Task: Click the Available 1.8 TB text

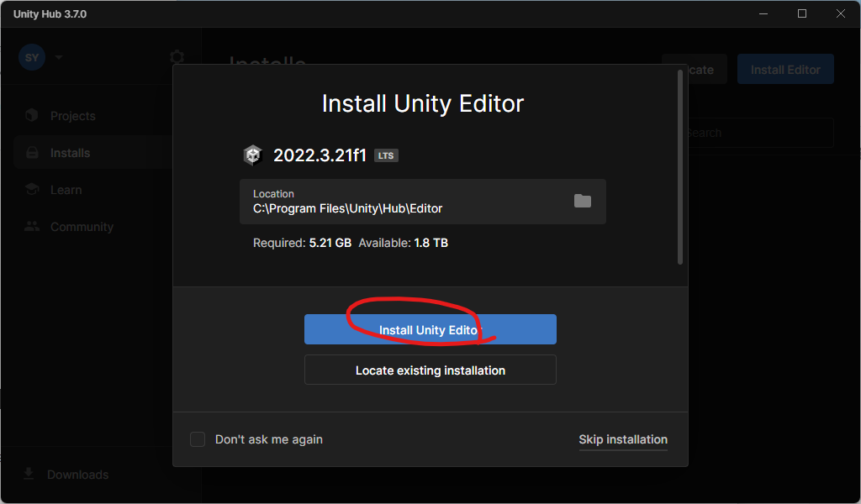Action: click(403, 243)
